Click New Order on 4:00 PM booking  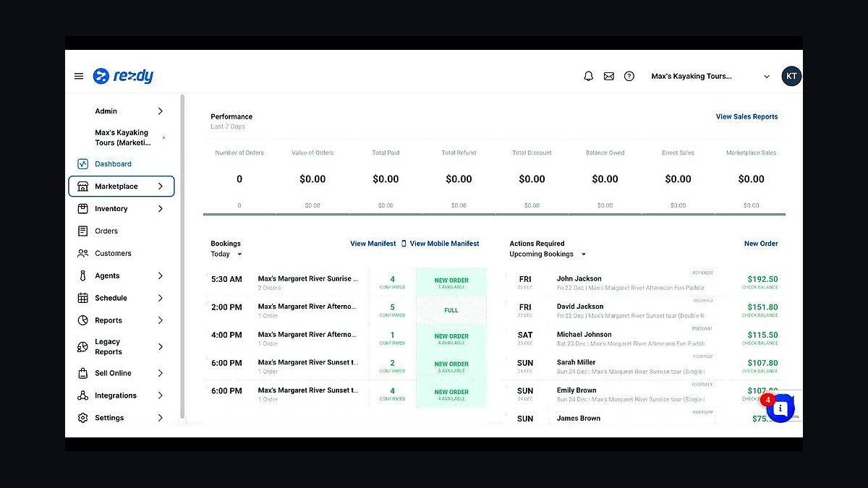click(x=451, y=338)
